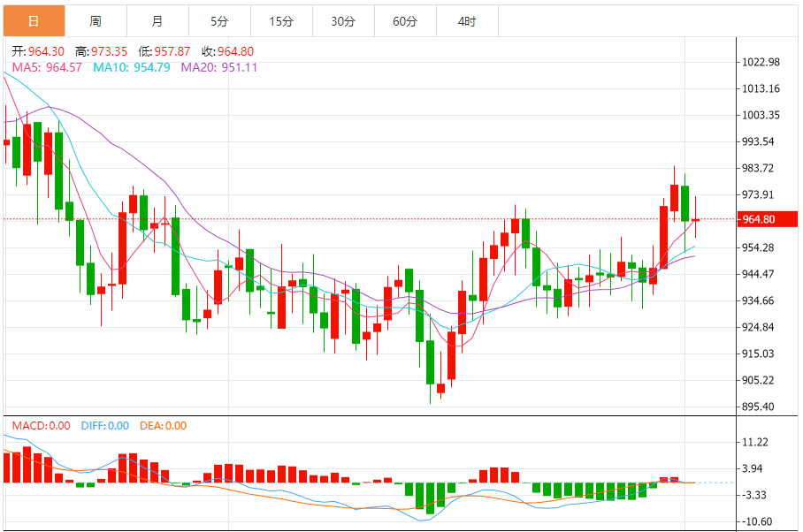This screenshot has width=803, height=532.
Task: Click the 983.72 price axis label
Action: tap(759, 168)
